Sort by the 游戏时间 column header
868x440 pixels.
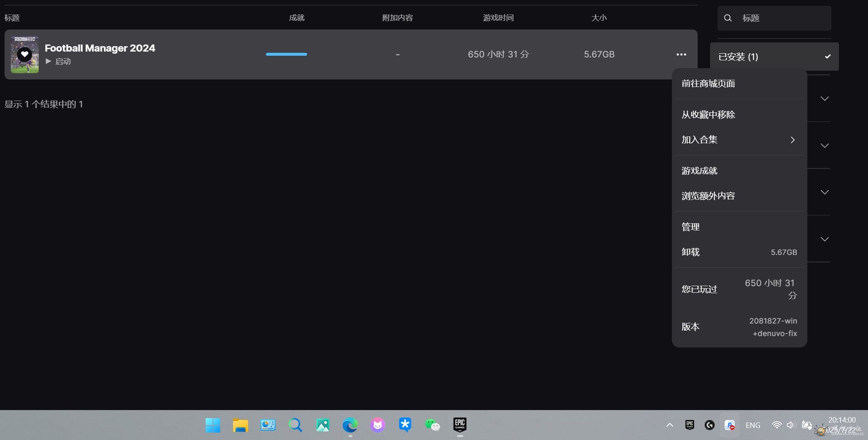pyautogui.click(x=498, y=18)
